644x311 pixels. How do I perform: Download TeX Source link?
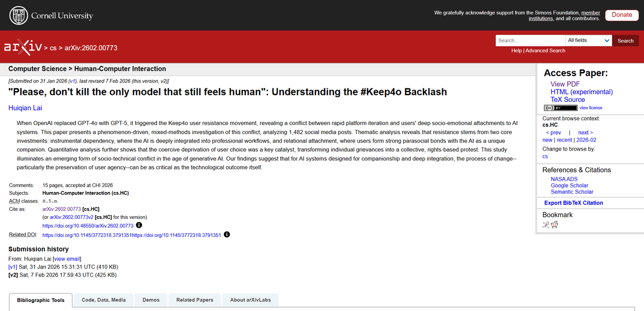pos(568,99)
